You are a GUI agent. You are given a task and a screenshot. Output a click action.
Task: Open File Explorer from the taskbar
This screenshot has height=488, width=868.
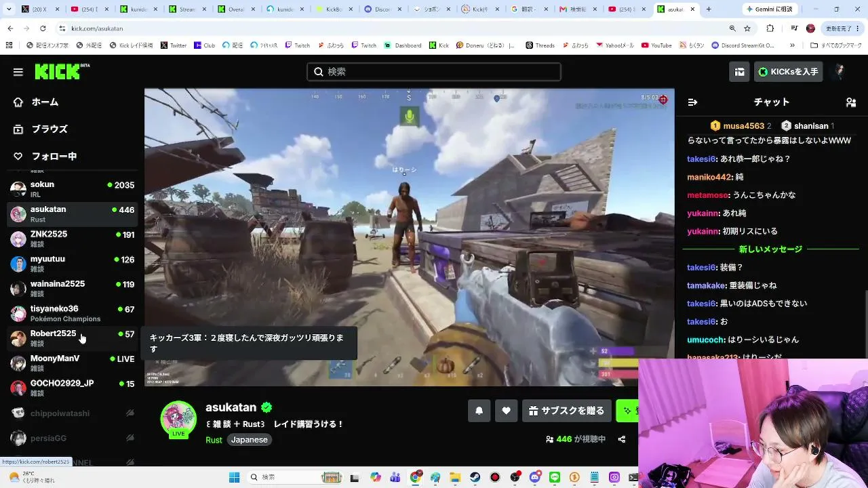click(455, 477)
